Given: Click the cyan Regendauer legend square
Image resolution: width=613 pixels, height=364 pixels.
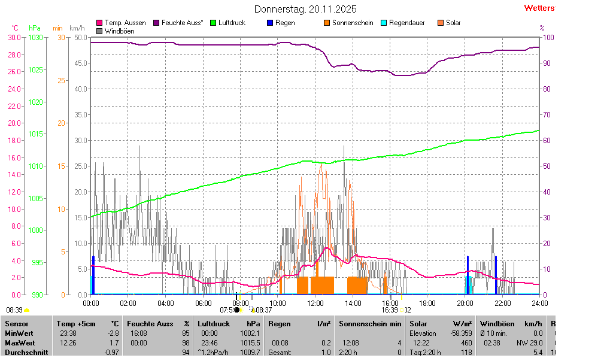Looking at the screenshot, I should (384, 23).
